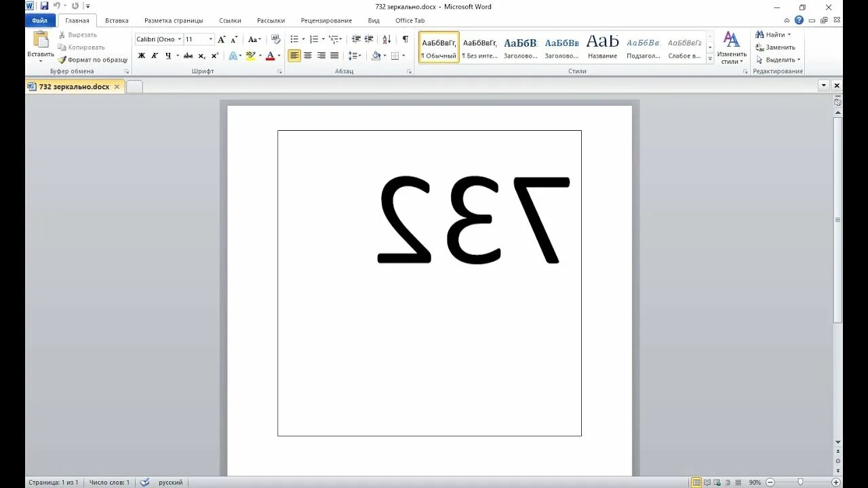Image resolution: width=868 pixels, height=488 pixels.
Task: Align text right
Action: tap(321, 56)
